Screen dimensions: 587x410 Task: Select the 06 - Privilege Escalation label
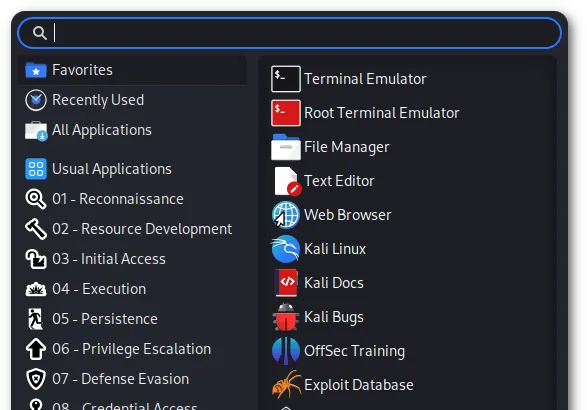[132, 349]
